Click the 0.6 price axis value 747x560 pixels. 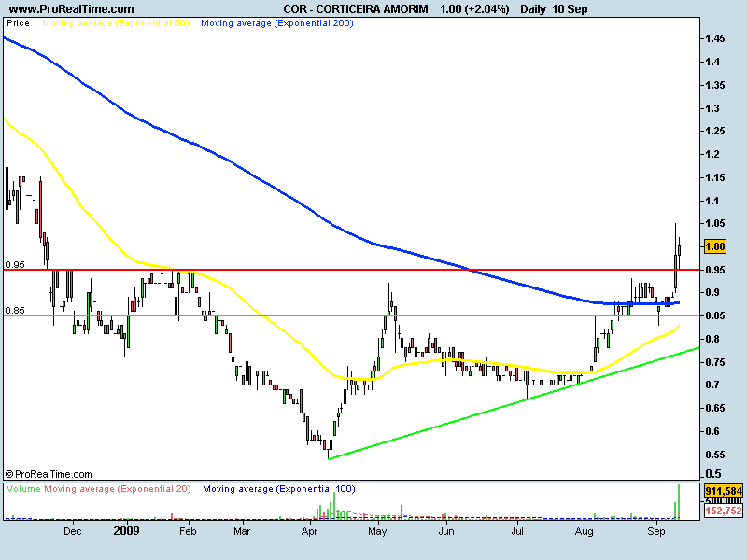tap(712, 431)
